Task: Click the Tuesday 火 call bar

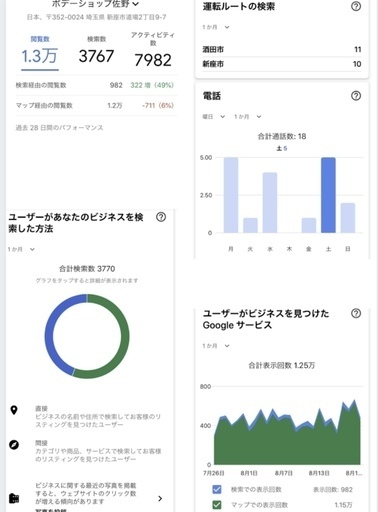Action: click(250, 225)
